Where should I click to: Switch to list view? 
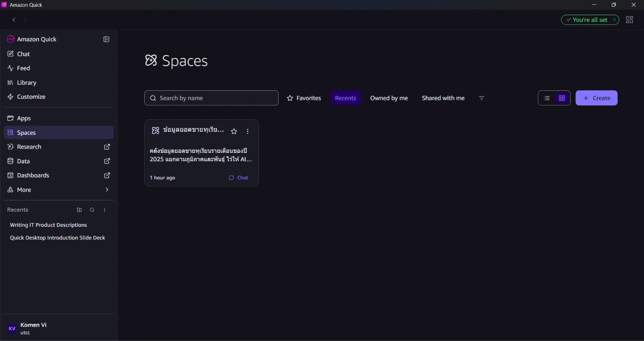[x=547, y=98]
